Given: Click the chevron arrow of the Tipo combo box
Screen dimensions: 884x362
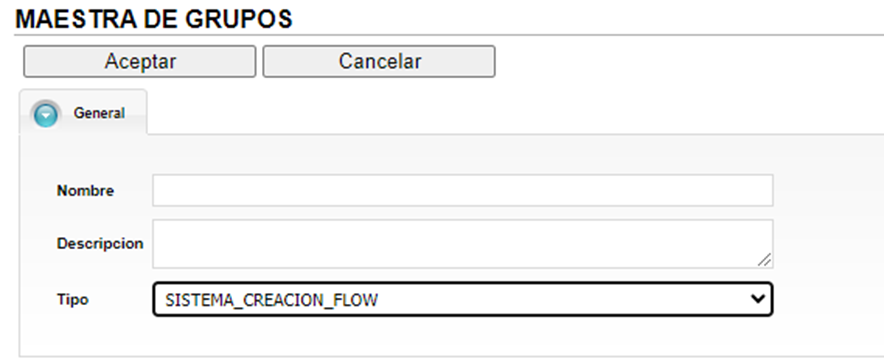Looking at the screenshot, I should (758, 299).
